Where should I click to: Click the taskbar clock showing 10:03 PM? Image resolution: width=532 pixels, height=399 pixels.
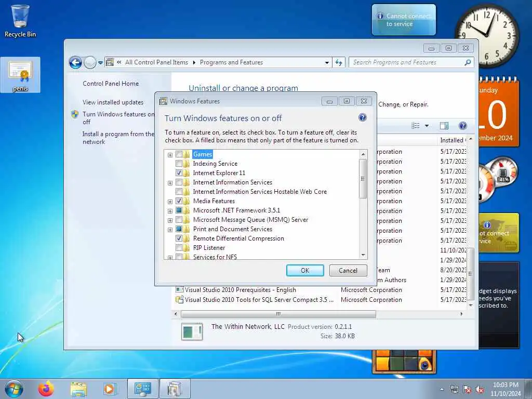pyautogui.click(x=506, y=389)
